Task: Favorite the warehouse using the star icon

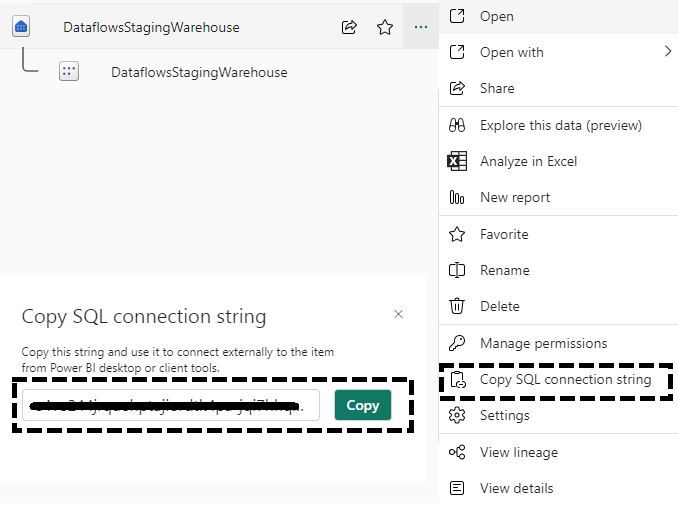Action: (385, 28)
